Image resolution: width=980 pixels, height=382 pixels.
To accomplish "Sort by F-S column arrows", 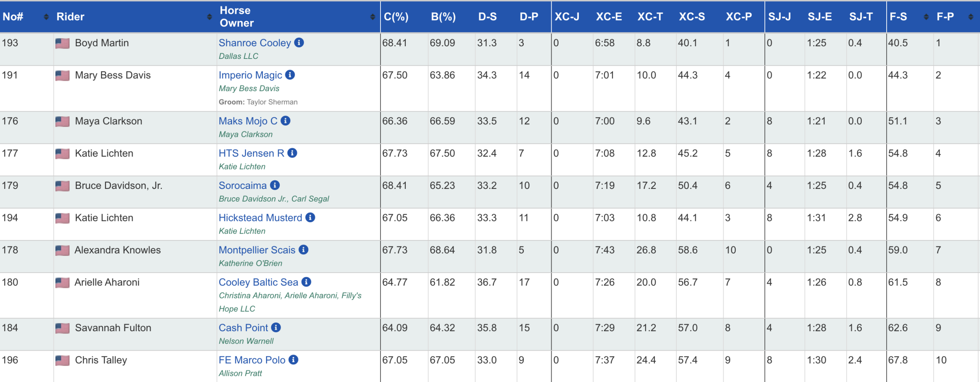I will tap(926, 17).
